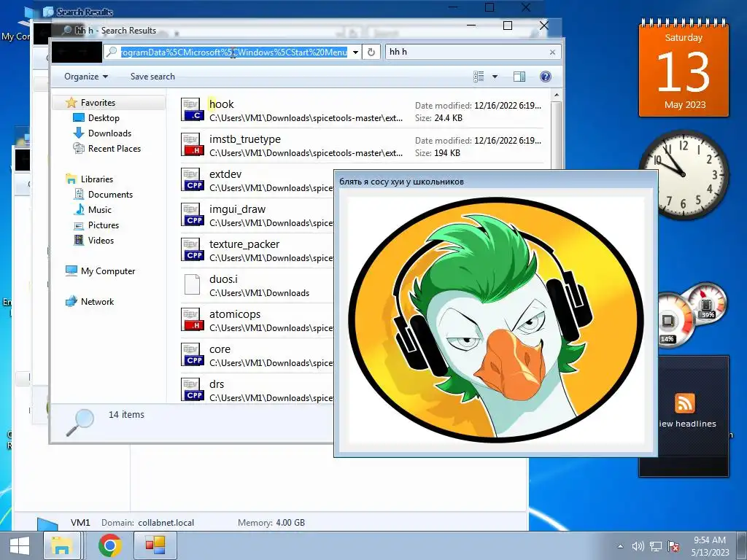Select the duos.i blank file icon
The image size is (747, 560).
click(193, 284)
